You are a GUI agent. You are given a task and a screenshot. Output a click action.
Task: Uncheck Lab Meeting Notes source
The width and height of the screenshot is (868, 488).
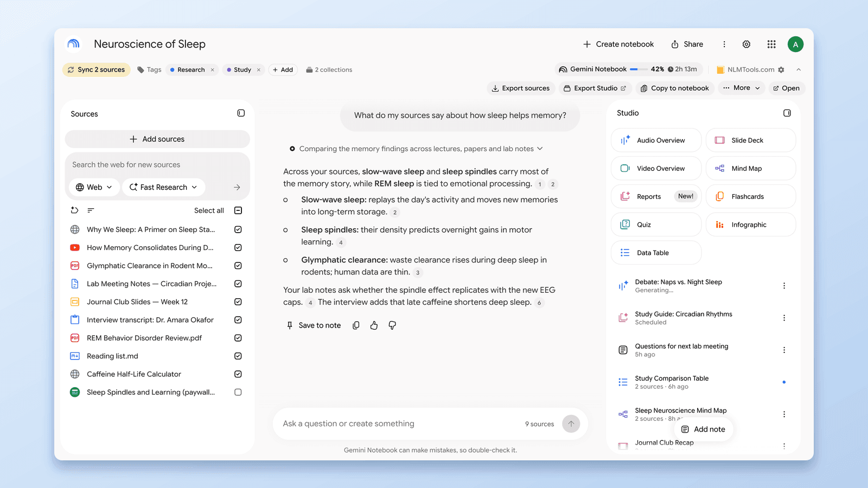coord(238,284)
